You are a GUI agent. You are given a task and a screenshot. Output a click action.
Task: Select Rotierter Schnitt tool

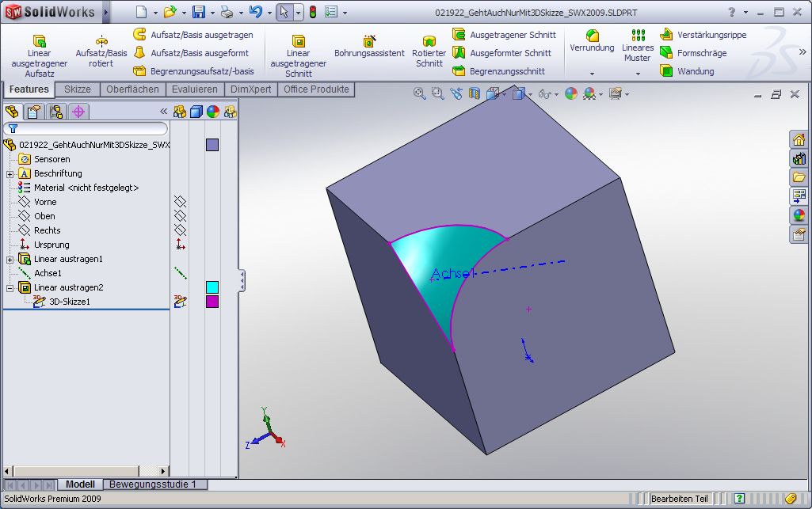click(x=429, y=51)
